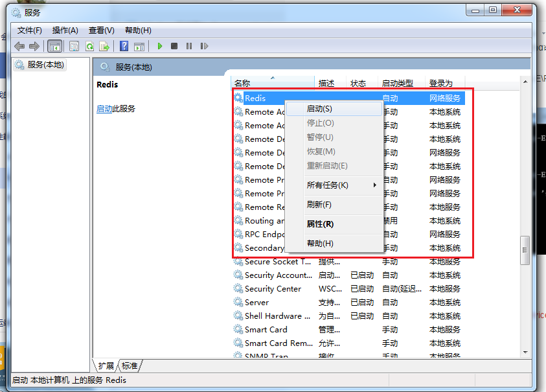Switch to the 标准 tab

pos(129,365)
